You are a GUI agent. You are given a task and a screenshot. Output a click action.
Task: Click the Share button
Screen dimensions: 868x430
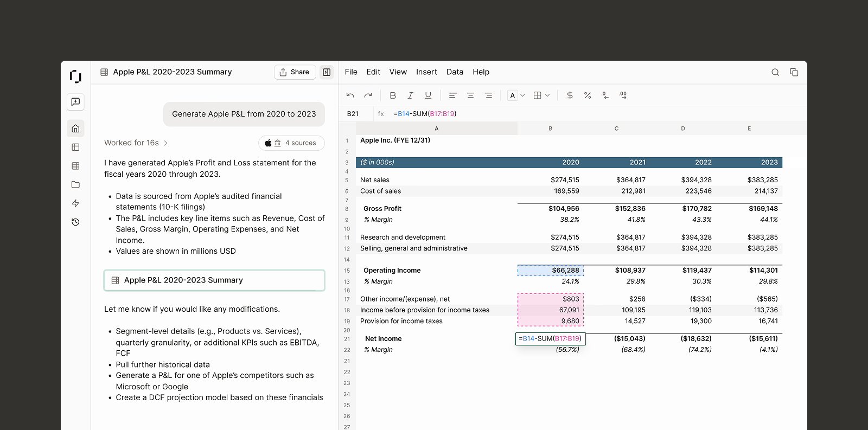295,72
